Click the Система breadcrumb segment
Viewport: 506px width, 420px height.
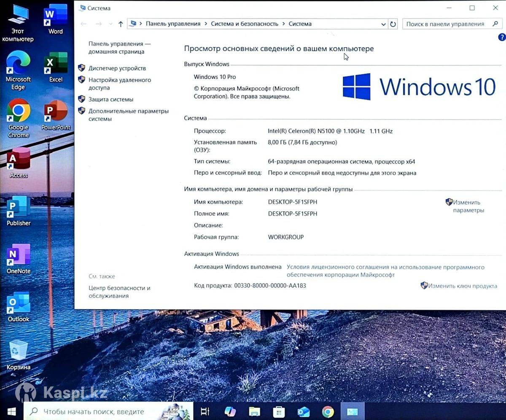[x=300, y=24]
